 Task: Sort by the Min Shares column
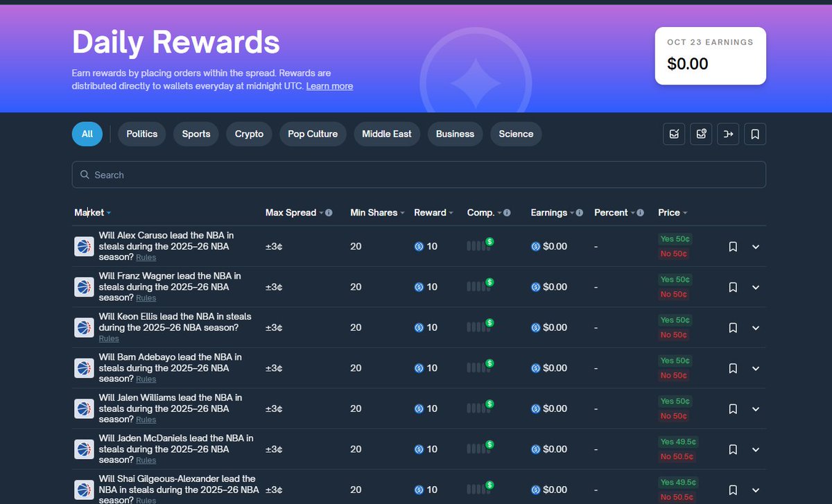click(378, 213)
